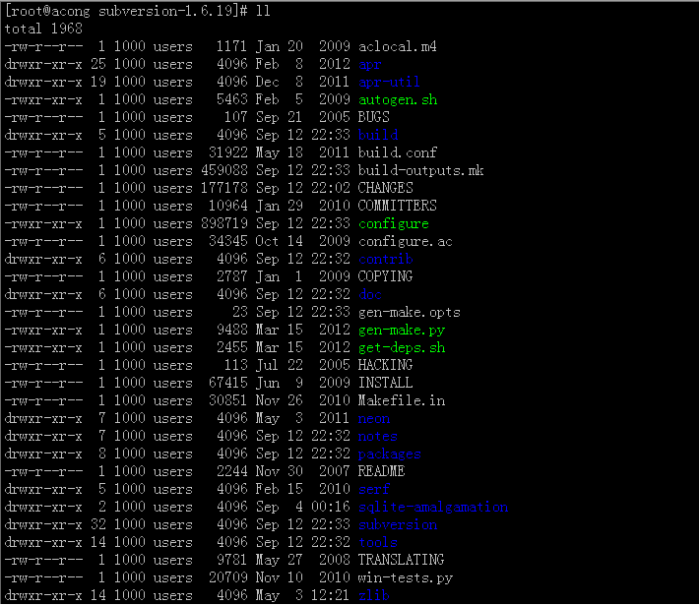This screenshot has width=700, height=605.
Task: Click the get-deps.sh file name
Action: point(402,347)
